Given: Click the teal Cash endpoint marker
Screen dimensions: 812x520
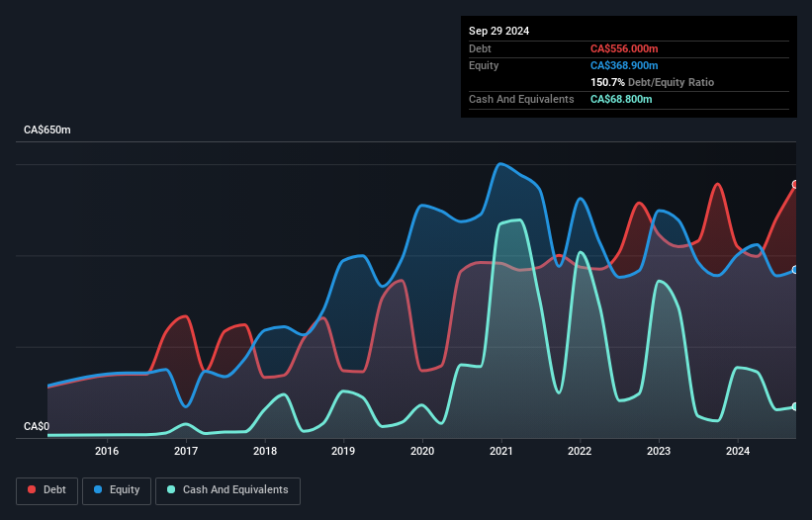Looking at the screenshot, I should click(795, 406).
